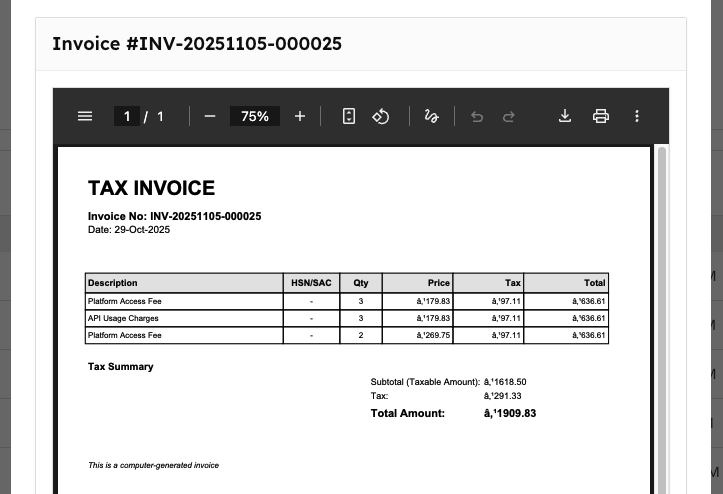Image resolution: width=723 pixels, height=494 pixels.
Task: Click the Total Amount value in summary
Action: [x=510, y=413]
